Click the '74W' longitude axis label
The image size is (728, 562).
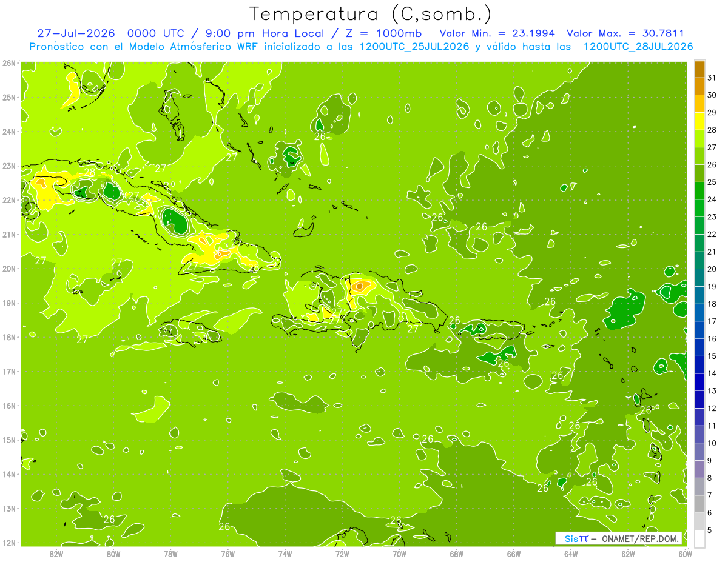tap(285, 554)
